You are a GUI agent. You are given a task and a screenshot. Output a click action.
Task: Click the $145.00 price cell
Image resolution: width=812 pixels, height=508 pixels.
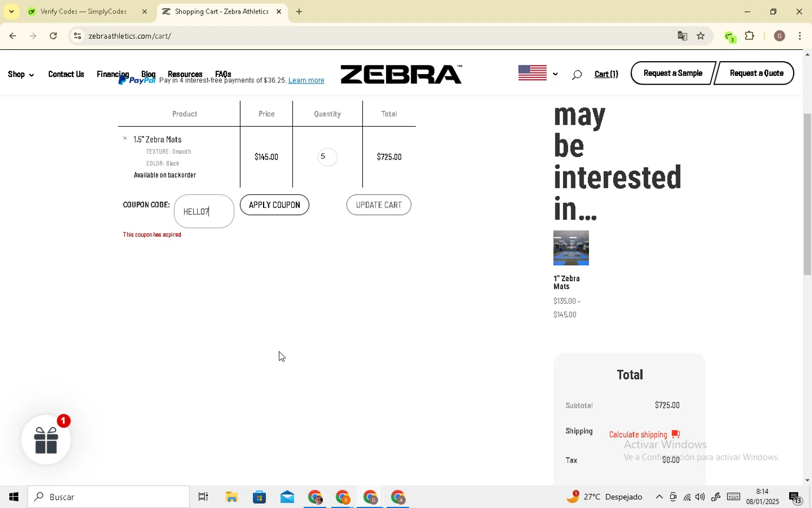click(x=266, y=157)
